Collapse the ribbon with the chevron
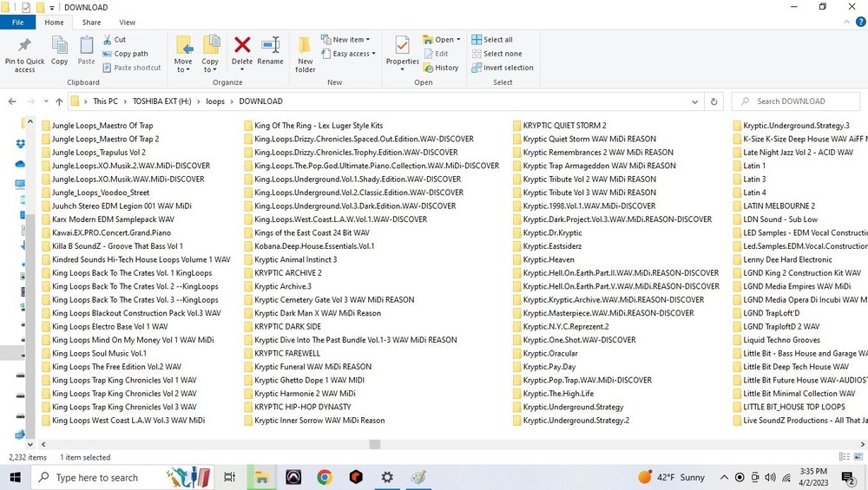The image size is (868, 490). coord(846,23)
